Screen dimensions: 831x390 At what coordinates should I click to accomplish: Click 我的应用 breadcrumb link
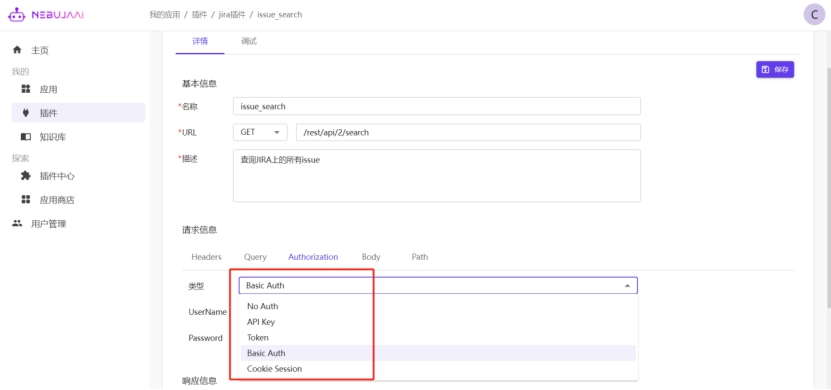pyautogui.click(x=165, y=15)
